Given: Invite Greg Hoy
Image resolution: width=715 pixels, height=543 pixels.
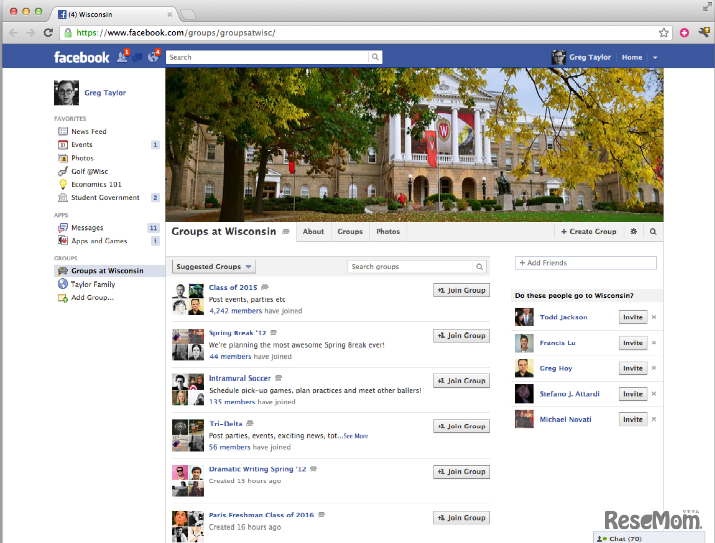Looking at the screenshot, I should tap(633, 368).
